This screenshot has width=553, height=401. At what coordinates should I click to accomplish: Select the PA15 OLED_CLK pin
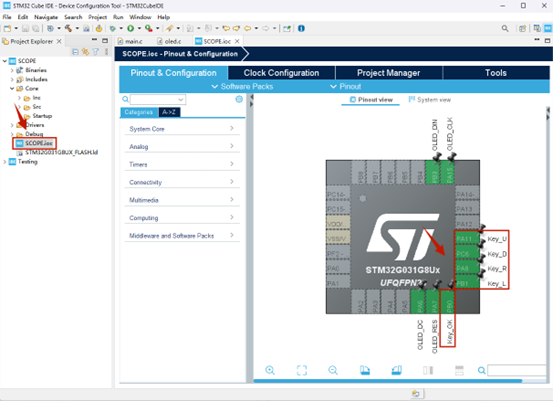click(448, 172)
